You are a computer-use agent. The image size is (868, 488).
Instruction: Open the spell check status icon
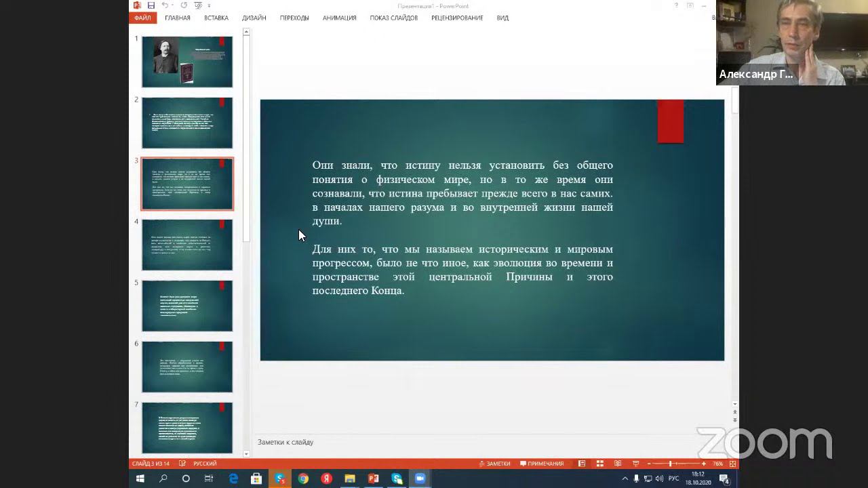pos(182,464)
